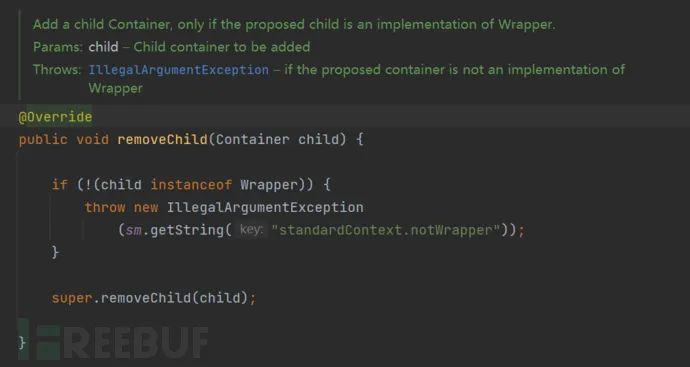Select the Container parameter type
690x367 pixels.
[253, 139]
